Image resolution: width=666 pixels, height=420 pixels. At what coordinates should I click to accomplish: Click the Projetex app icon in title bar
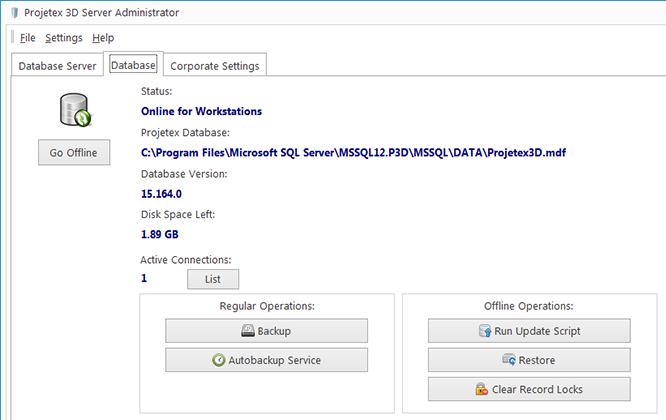pos(14,13)
